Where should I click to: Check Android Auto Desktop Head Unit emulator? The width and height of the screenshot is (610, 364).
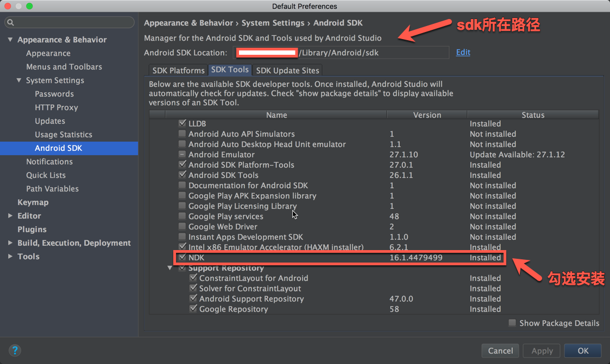(x=182, y=144)
